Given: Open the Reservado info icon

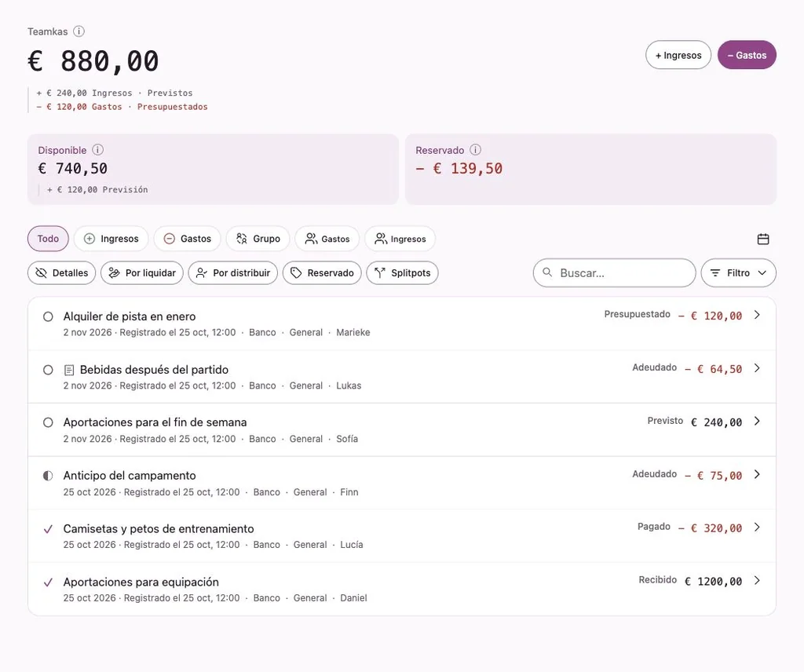Looking at the screenshot, I should 475,150.
